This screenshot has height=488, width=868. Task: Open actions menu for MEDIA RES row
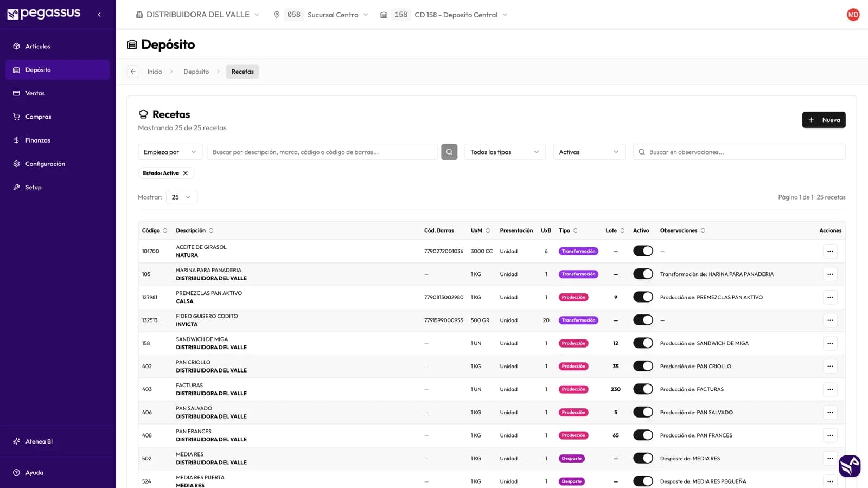830,459
